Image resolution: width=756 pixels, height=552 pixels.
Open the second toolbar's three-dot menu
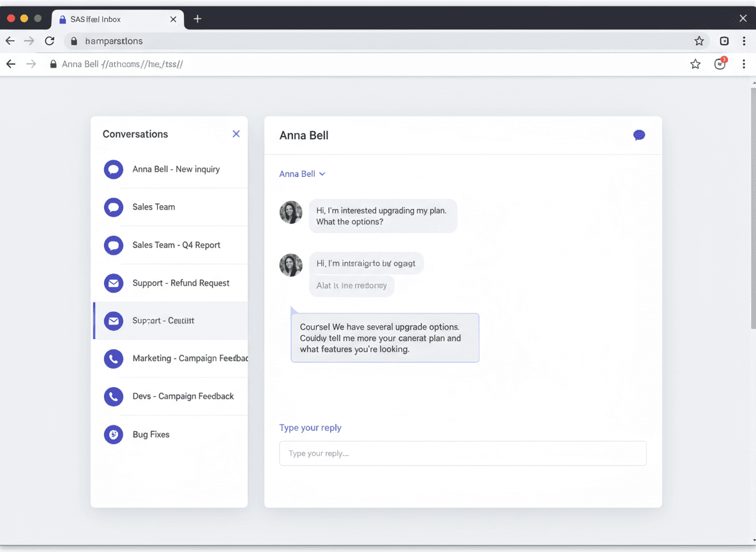click(x=744, y=64)
